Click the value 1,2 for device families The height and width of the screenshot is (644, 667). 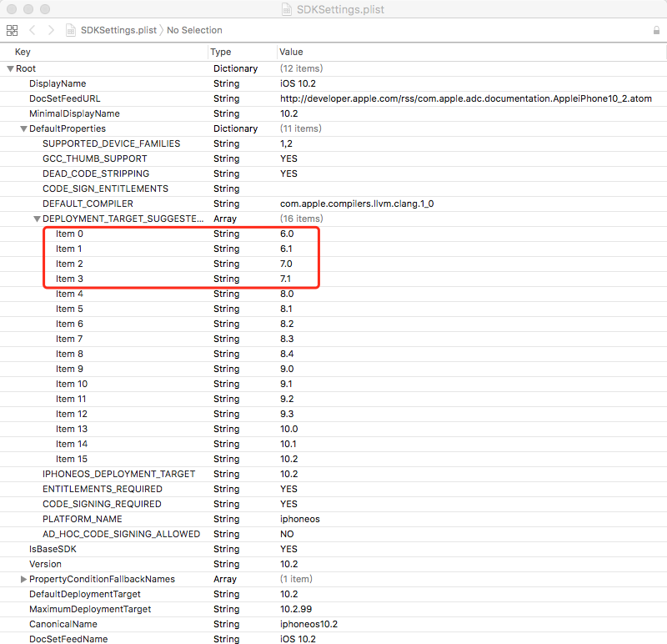click(x=286, y=143)
